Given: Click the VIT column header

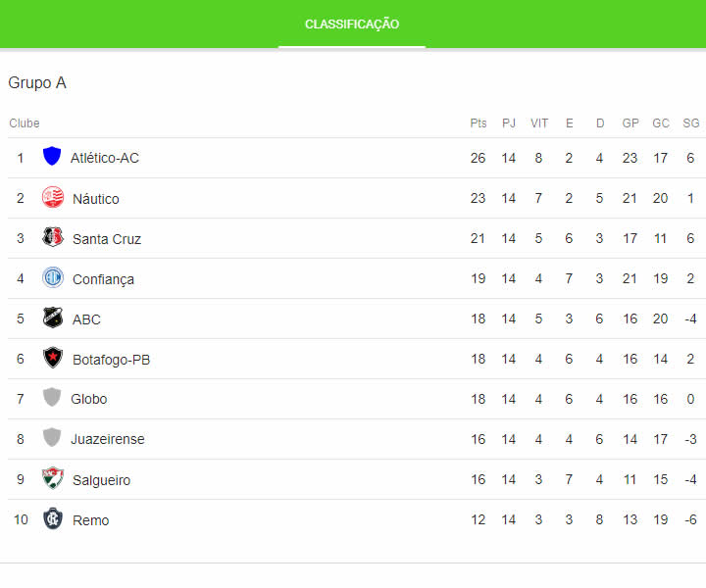Looking at the screenshot, I should 539,123.
